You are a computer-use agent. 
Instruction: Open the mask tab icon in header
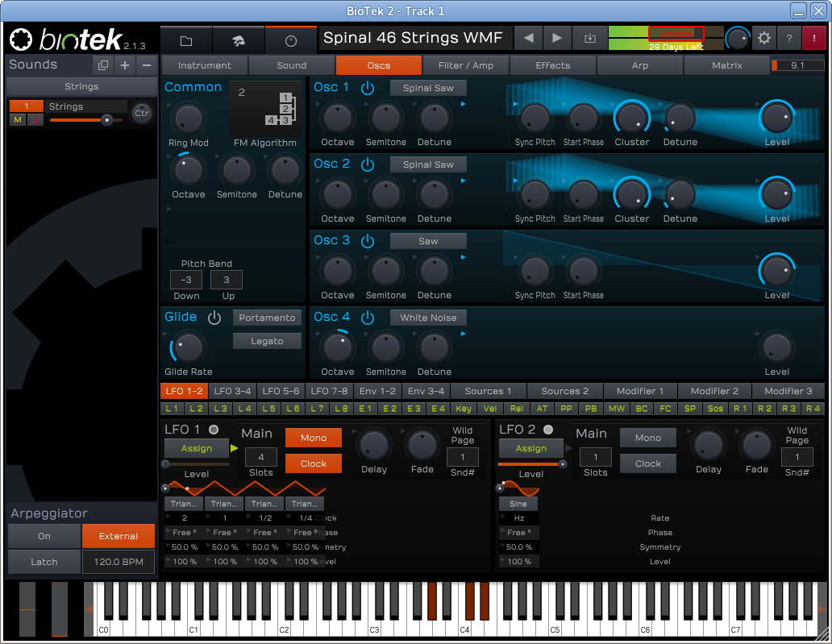pos(239,40)
